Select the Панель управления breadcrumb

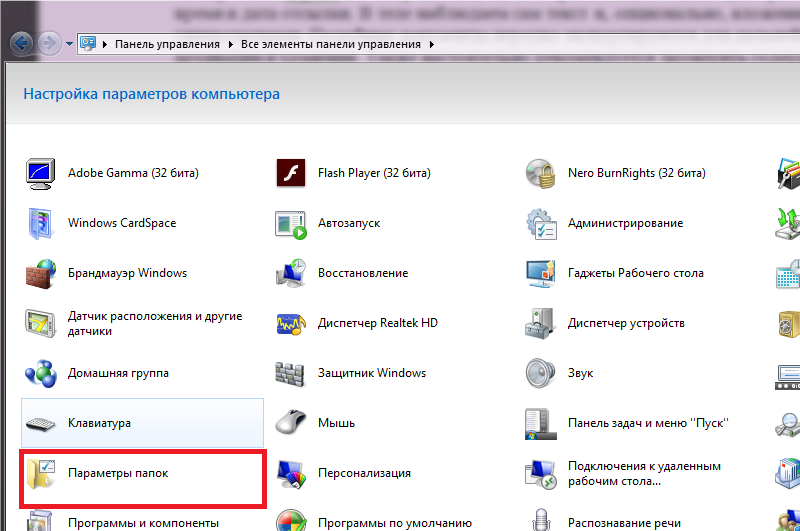point(167,44)
